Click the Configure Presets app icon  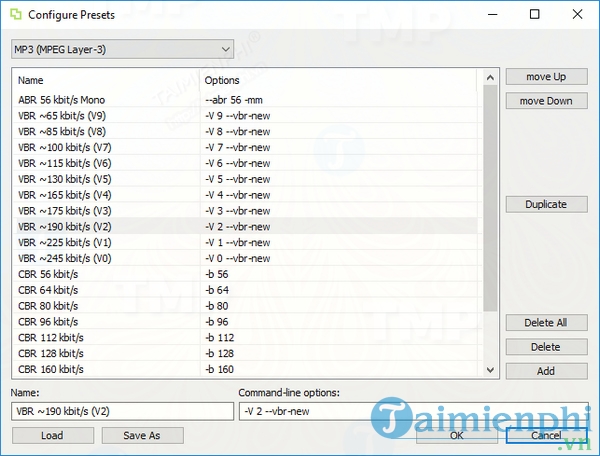point(14,16)
